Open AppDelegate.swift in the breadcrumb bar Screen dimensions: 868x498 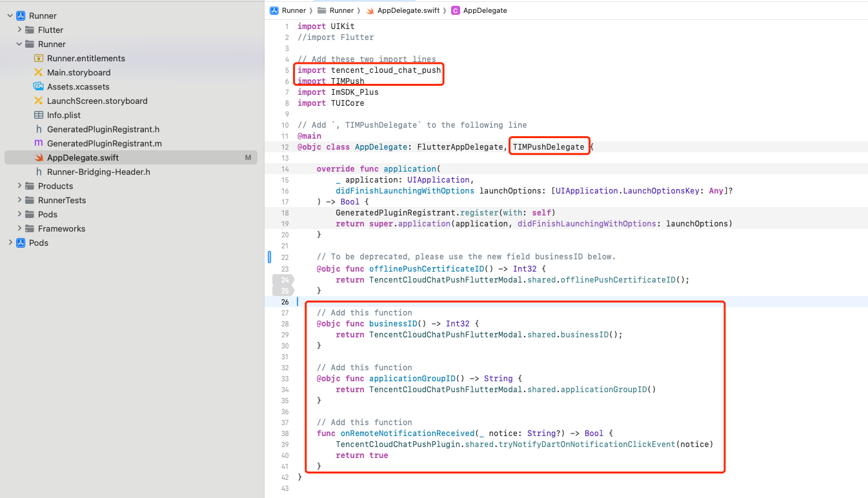click(408, 10)
